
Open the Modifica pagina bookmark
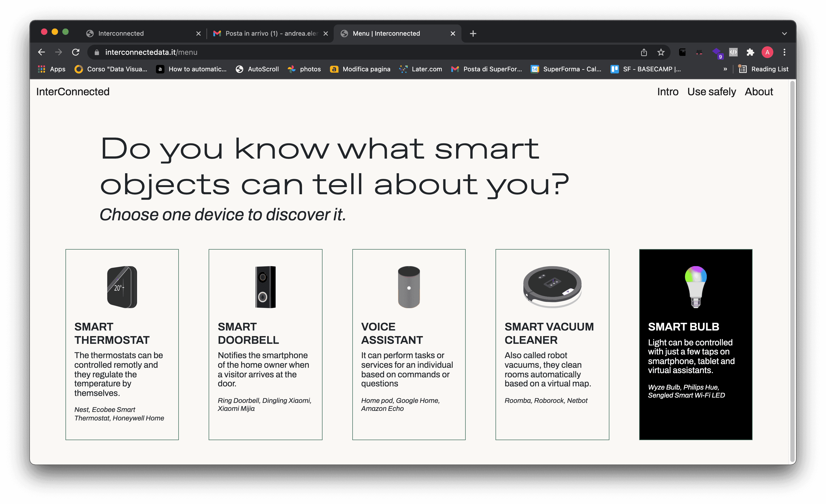coord(360,69)
